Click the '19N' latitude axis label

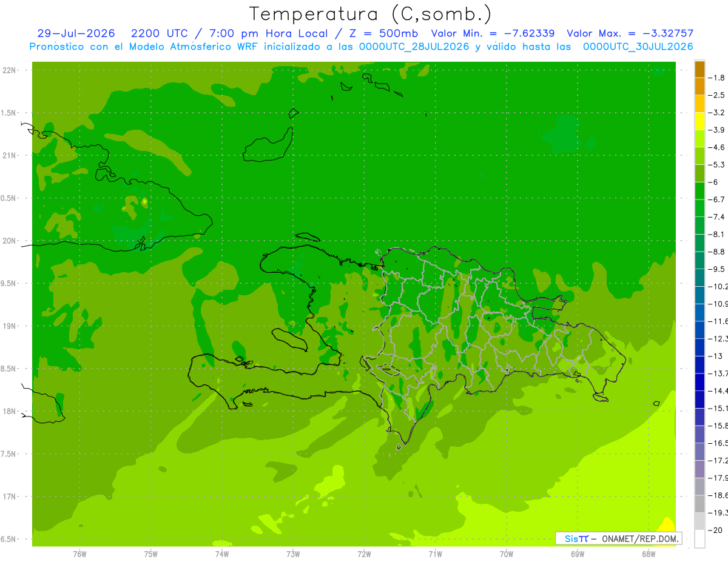9,326
